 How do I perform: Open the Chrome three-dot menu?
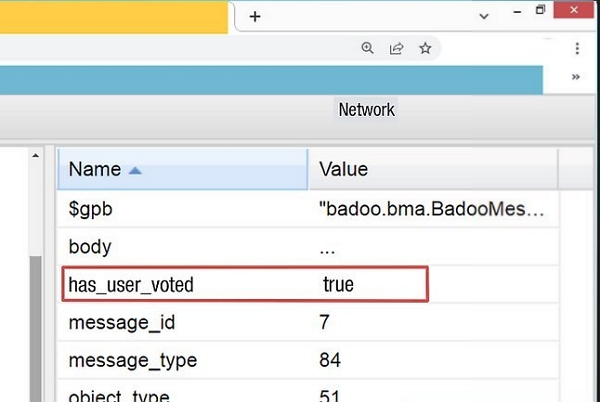pos(578,48)
